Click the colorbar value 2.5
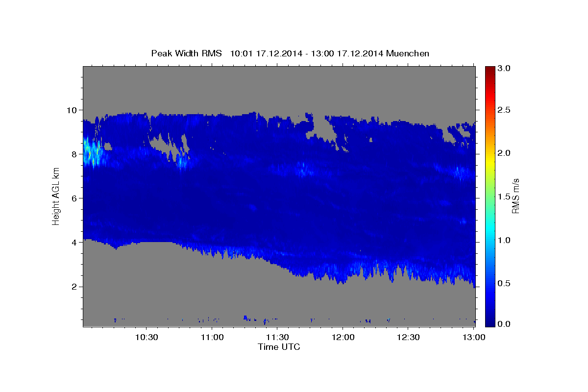 504,110
